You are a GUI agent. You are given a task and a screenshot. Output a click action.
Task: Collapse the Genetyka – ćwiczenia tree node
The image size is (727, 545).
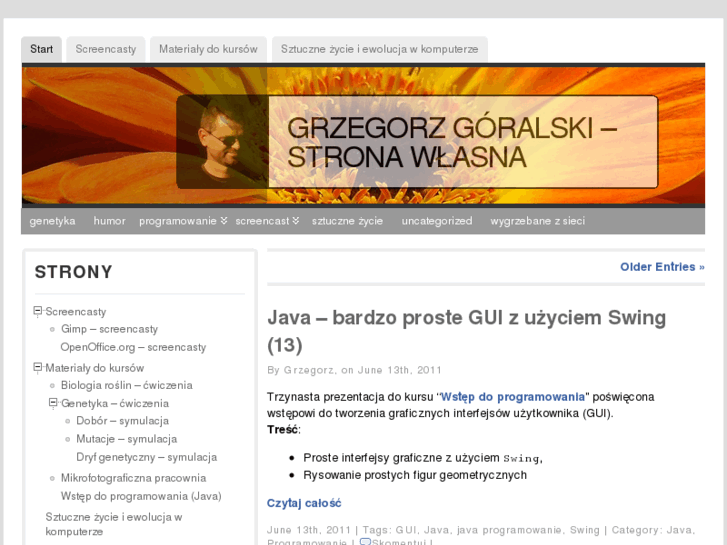click(53, 403)
